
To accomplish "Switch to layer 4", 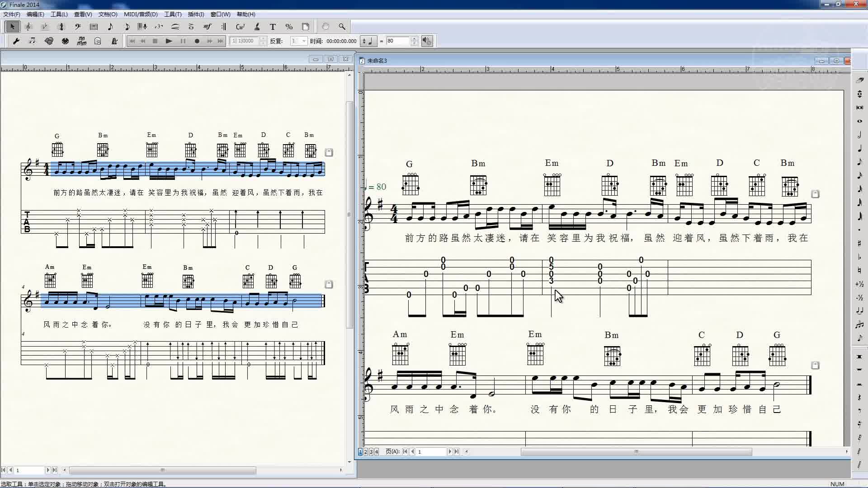I will 377,451.
